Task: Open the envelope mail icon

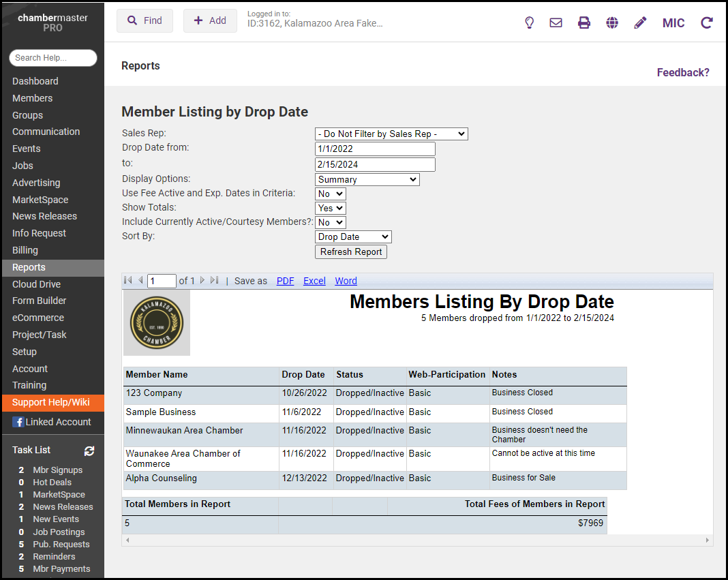Action: point(556,22)
